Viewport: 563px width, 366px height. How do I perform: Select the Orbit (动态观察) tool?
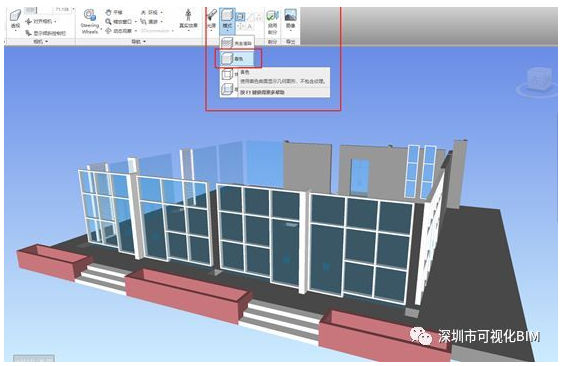pos(119,31)
